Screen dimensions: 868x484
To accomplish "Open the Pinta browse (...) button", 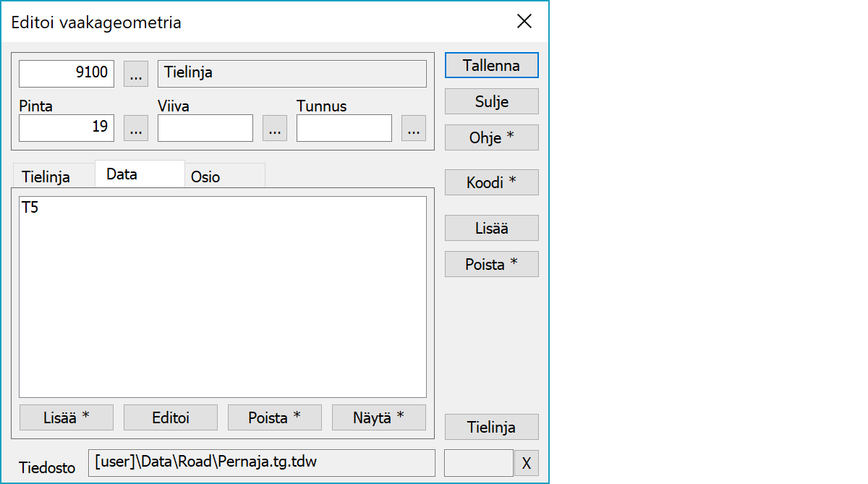I will [136, 128].
